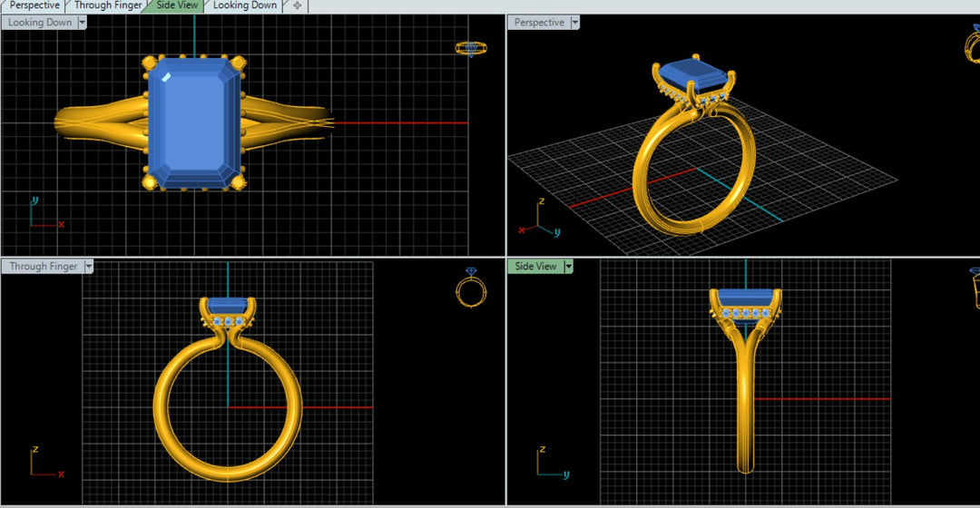This screenshot has width=980, height=508.
Task: Open the Side View viewport dropdown arrow
Action: (568, 267)
